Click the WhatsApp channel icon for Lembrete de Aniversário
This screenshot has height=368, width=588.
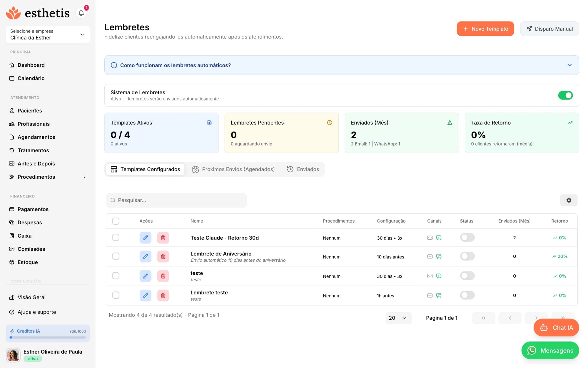[439, 256]
